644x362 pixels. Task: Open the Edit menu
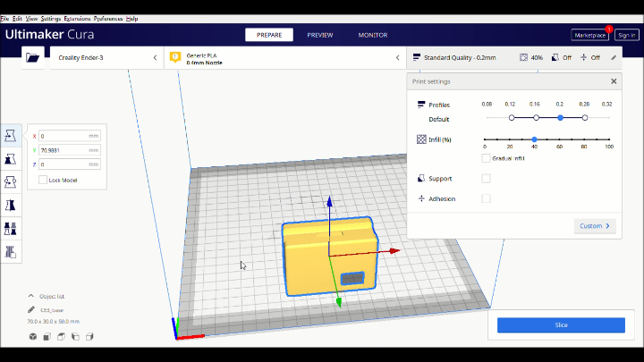point(17,19)
